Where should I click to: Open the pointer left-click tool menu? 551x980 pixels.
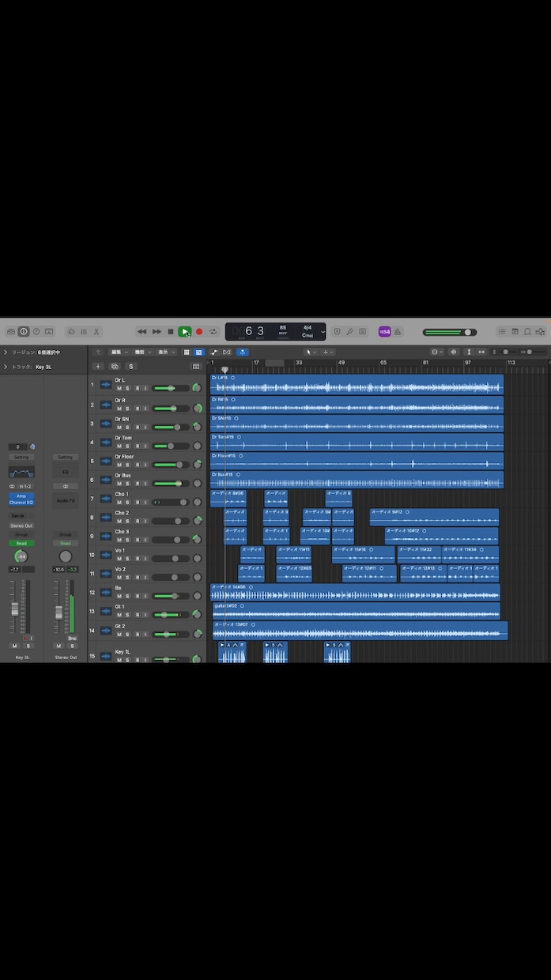(311, 352)
